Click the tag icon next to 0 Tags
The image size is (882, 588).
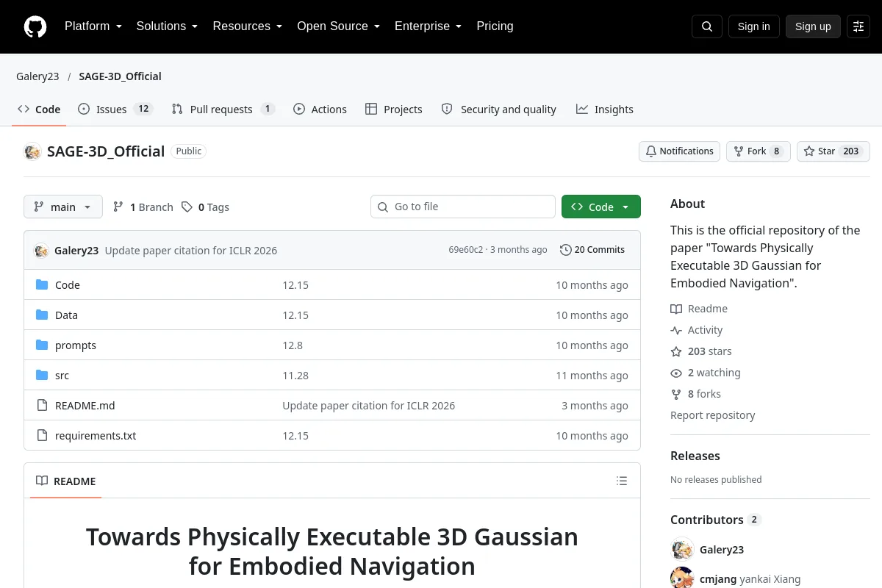click(x=187, y=207)
